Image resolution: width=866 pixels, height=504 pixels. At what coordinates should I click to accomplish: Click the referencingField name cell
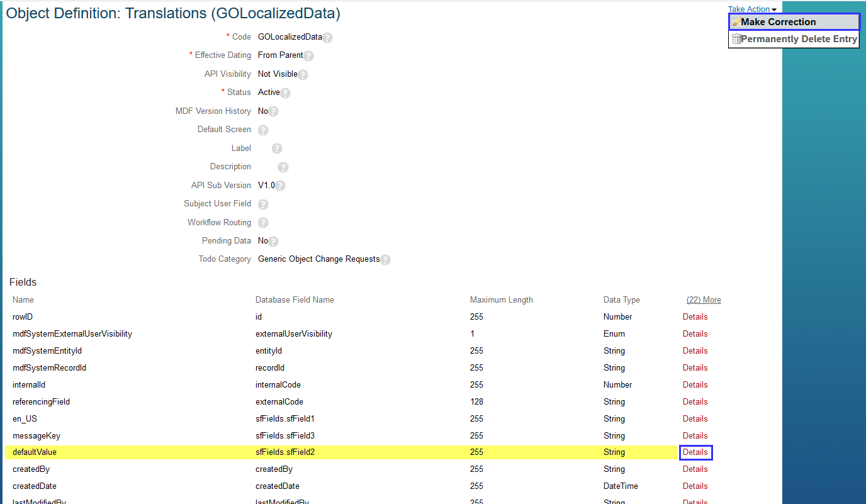tap(42, 402)
